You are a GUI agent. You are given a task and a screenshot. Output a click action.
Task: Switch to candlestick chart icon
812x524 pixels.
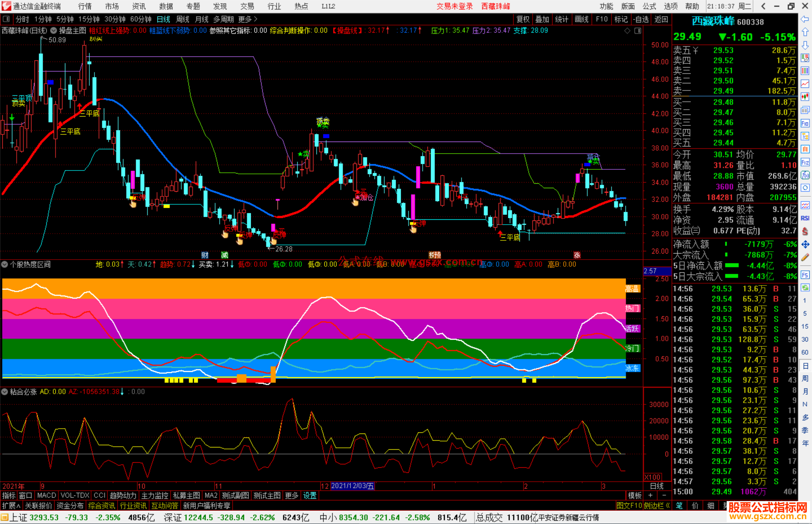[805, 97]
